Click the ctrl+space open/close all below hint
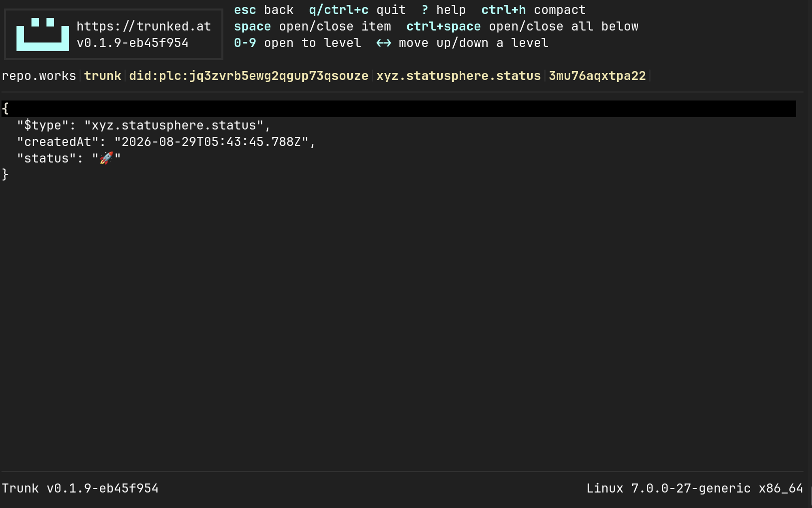812x508 pixels. 522,26
